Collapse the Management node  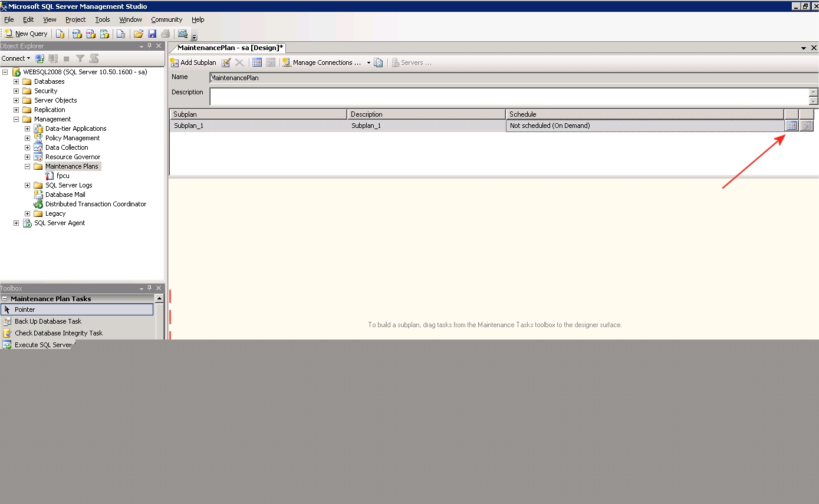tap(16, 119)
